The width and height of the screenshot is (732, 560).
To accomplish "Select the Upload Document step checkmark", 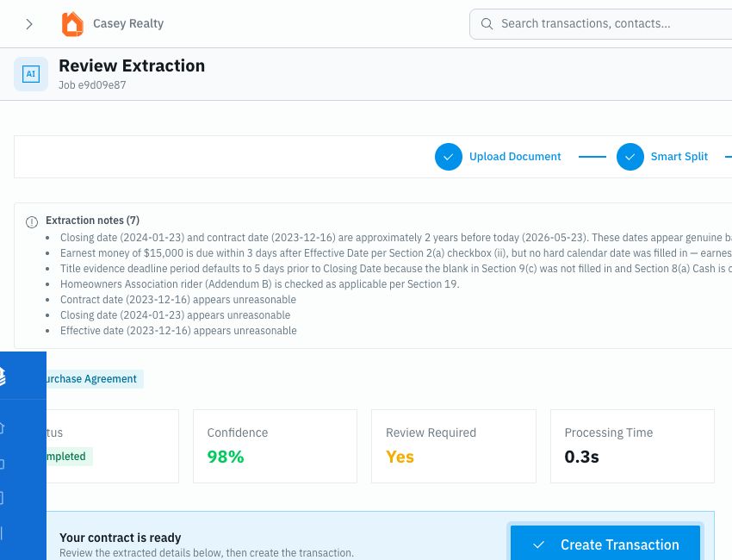I will 448,157.
